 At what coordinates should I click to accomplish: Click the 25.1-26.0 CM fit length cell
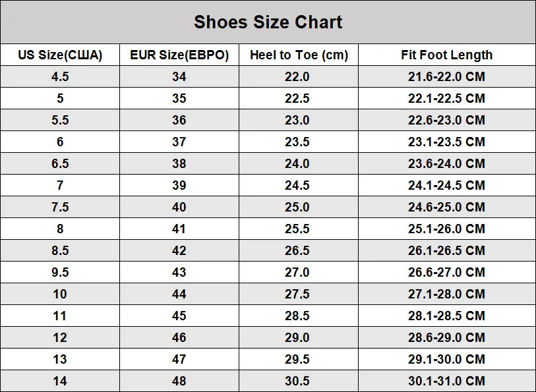(x=446, y=229)
